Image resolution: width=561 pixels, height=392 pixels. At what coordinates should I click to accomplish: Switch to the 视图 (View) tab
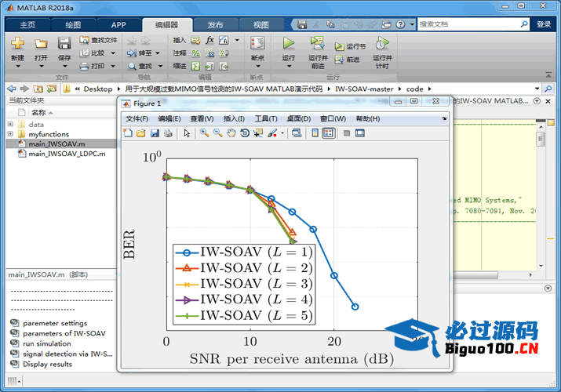point(260,24)
